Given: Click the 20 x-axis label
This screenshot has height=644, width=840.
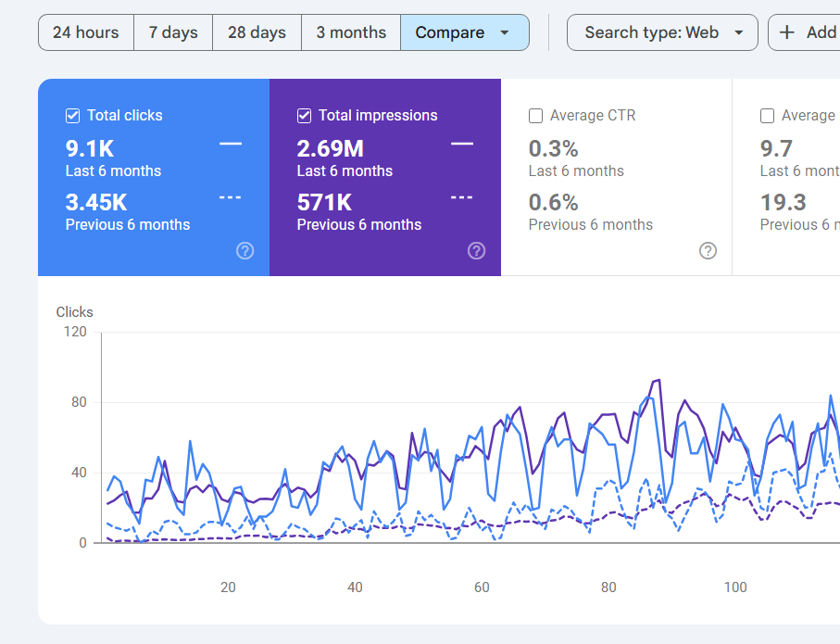Looking at the screenshot, I should (228, 587).
